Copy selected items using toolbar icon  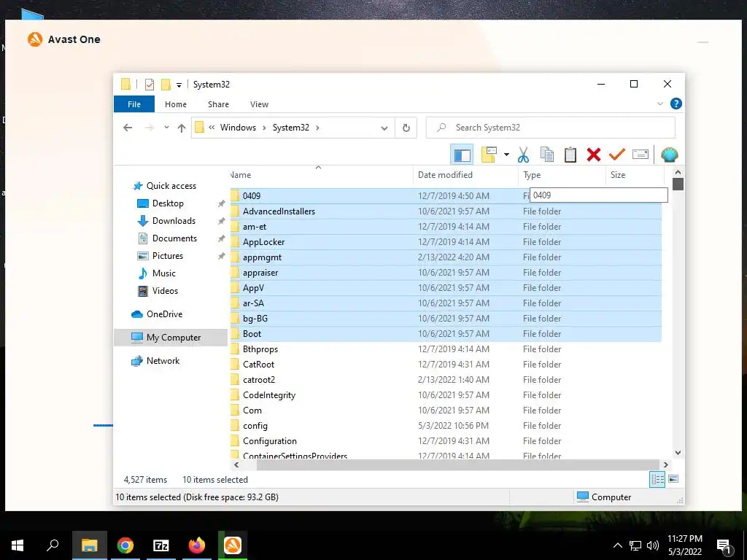coord(546,155)
